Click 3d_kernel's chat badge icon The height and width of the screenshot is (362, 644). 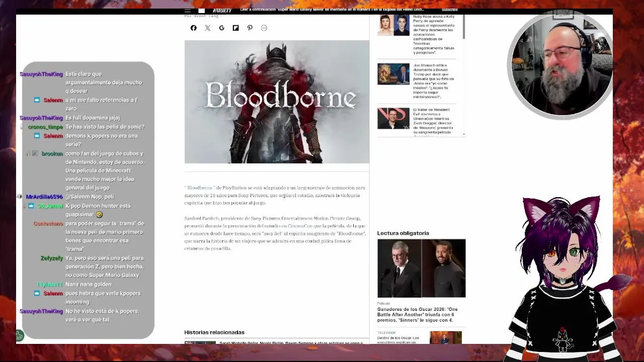tap(31, 206)
